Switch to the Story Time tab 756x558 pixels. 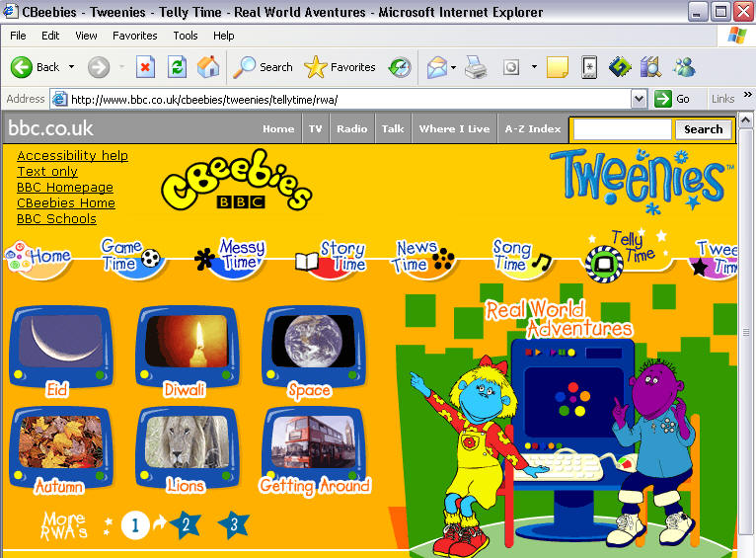pyautogui.click(x=333, y=256)
